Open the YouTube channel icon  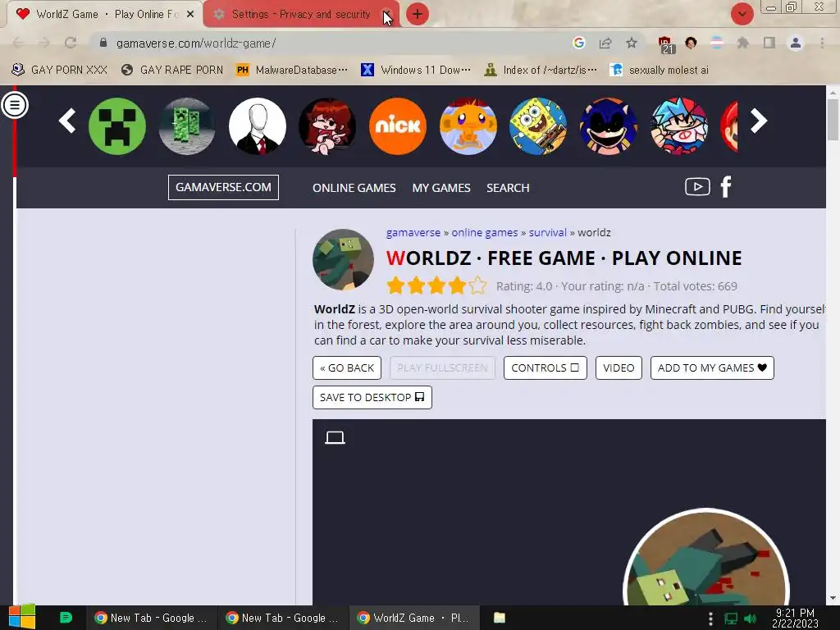click(697, 187)
